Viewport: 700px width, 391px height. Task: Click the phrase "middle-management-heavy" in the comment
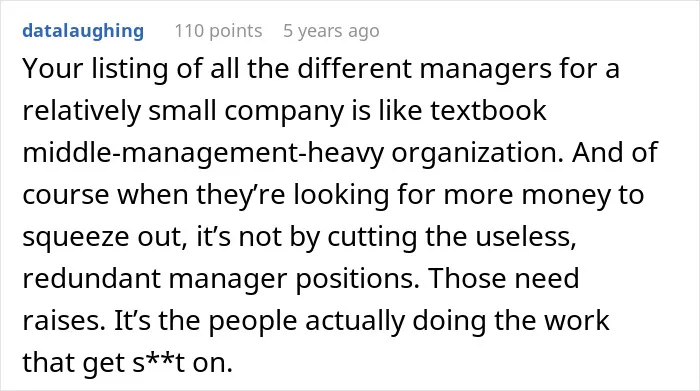pos(203,153)
